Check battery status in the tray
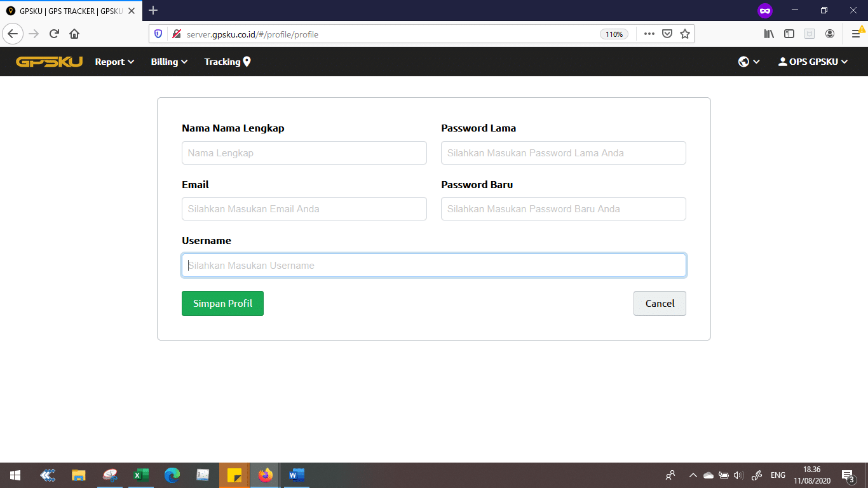Screen dimensions: 868x488 pos(724,475)
